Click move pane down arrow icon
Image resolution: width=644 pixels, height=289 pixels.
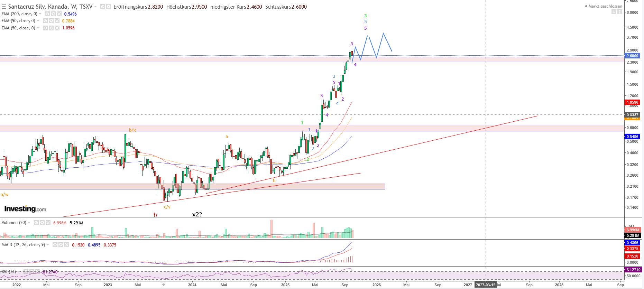tap(614, 12)
